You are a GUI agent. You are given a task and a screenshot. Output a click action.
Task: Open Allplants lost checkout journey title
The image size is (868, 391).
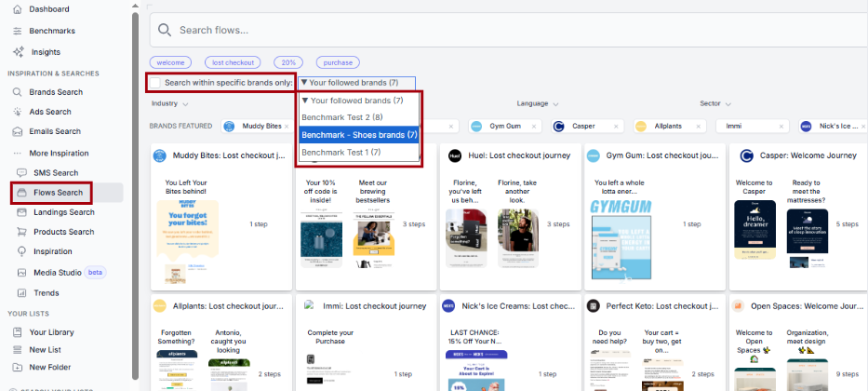(229, 305)
